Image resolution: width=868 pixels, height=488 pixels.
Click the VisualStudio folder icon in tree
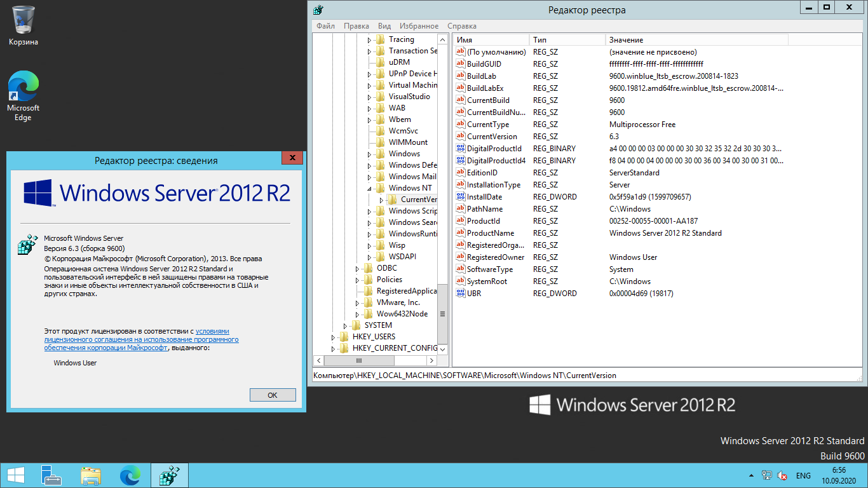(381, 97)
